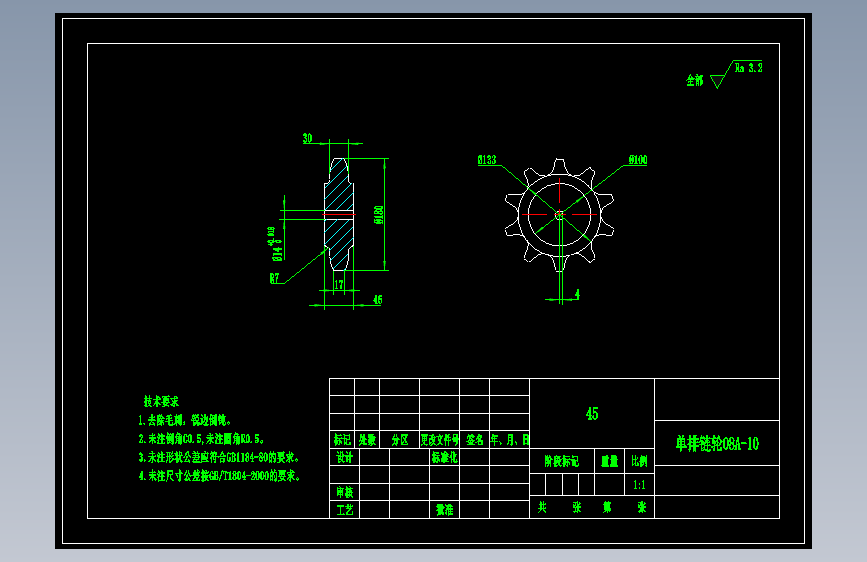
Task: Click the 45 dimension under the section view
Action: (377, 300)
